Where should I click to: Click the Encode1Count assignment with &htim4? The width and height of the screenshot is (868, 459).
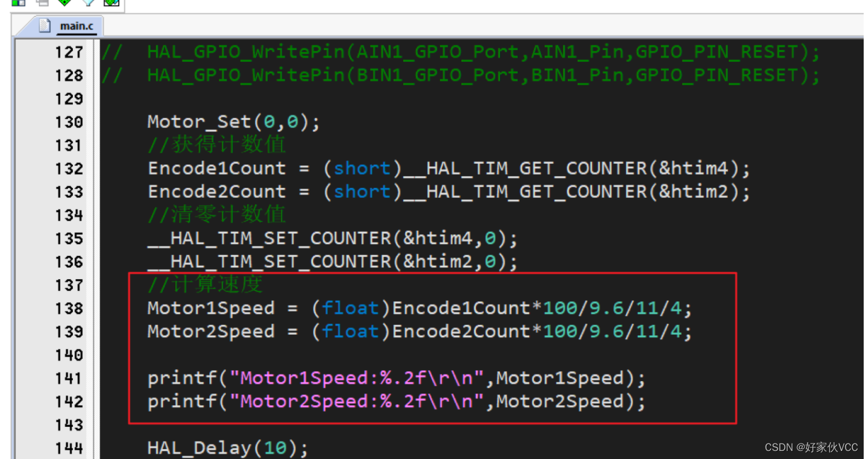click(449, 169)
